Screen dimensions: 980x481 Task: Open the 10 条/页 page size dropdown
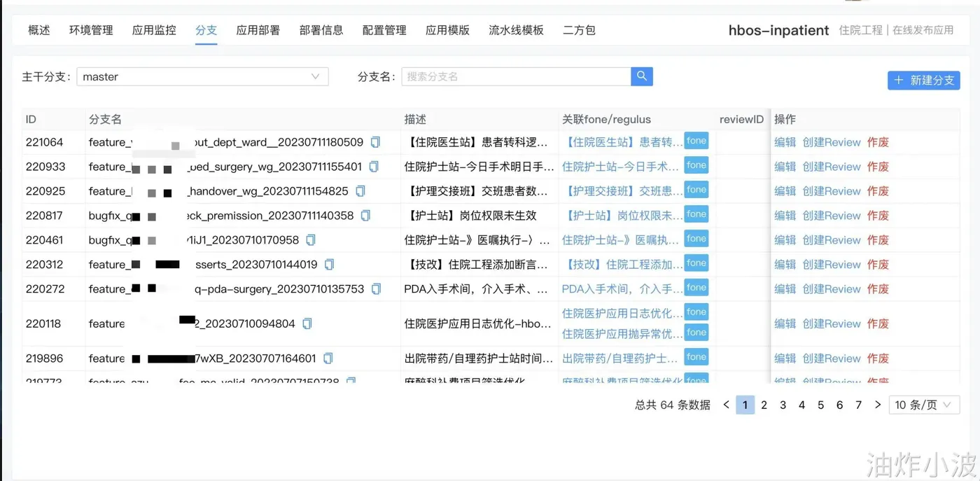924,405
